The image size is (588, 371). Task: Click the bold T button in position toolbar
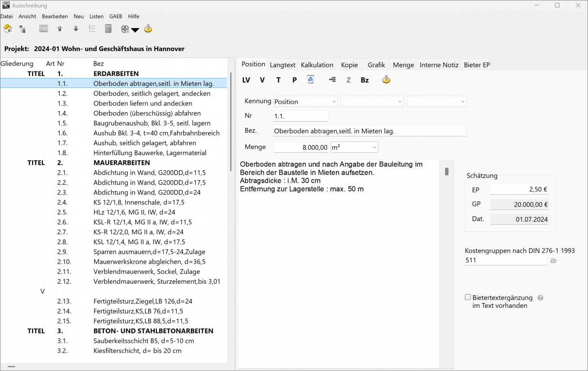click(x=278, y=80)
